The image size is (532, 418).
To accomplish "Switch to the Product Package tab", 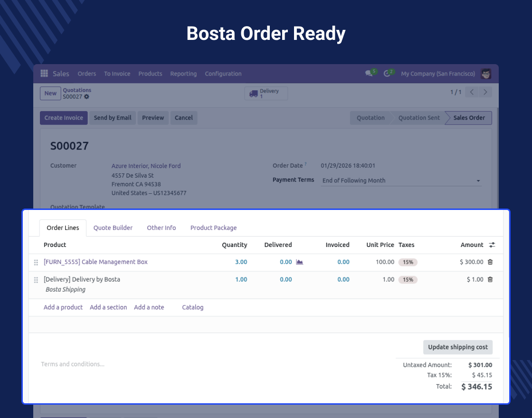I will (213, 228).
